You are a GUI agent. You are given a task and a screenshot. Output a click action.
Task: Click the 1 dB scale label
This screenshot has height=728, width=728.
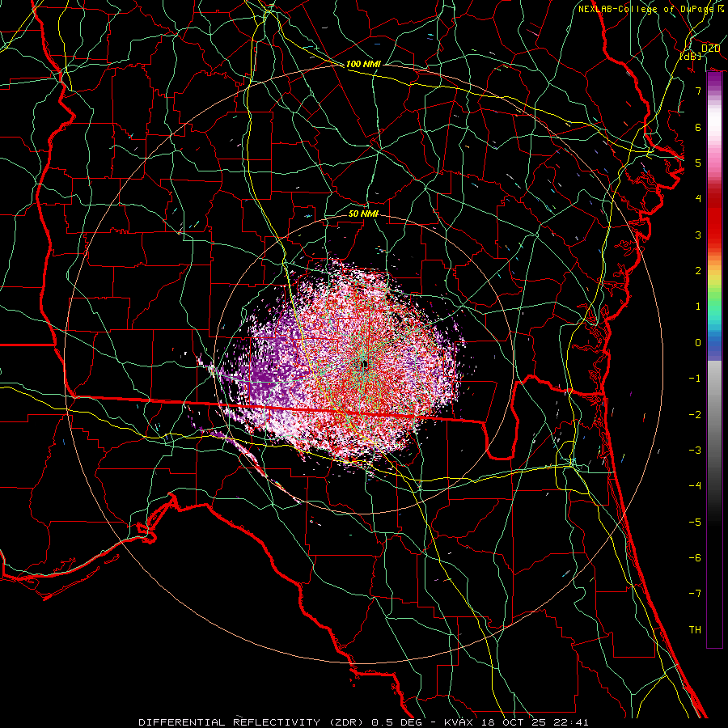[x=698, y=307]
